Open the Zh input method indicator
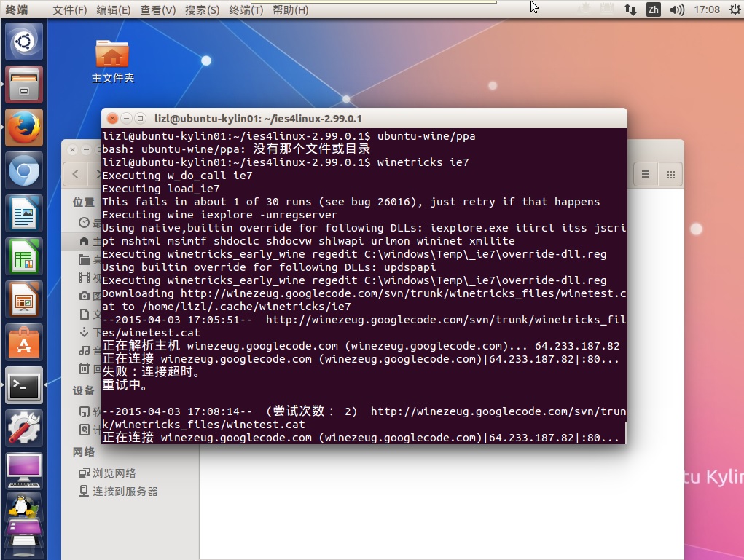744x560 pixels. [654, 9]
